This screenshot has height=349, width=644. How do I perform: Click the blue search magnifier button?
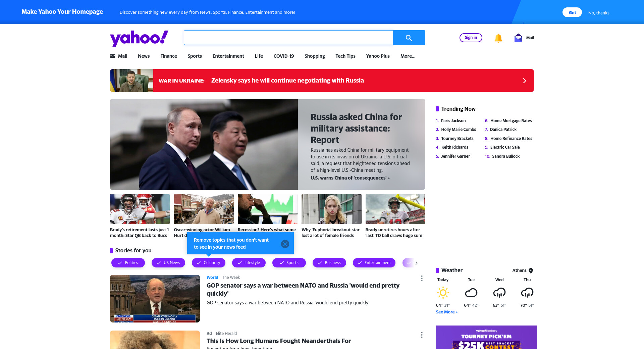tap(409, 38)
